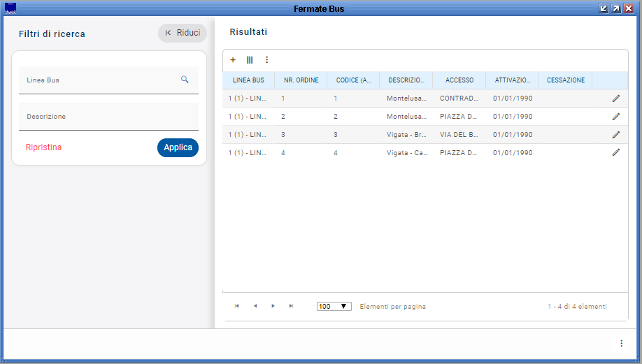This screenshot has height=364, width=642.
Task: Select 01/01/1990 date in order 1 row
Action: 513,98
